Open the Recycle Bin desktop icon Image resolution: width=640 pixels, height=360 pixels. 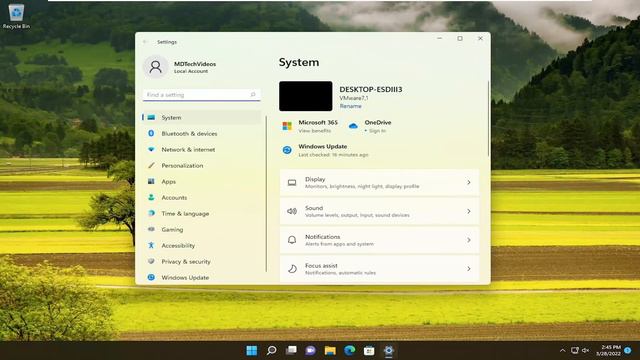pyautogui.click(x=16, y=16)
